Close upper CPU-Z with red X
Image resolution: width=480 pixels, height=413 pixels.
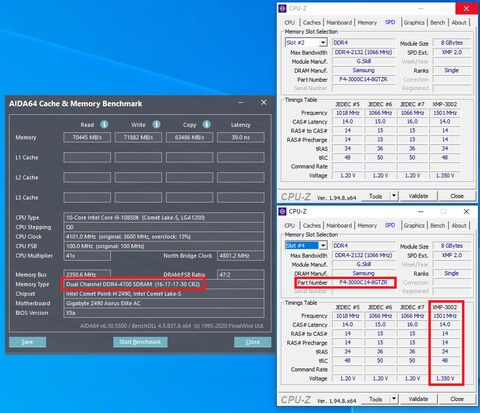click(466, 9)
